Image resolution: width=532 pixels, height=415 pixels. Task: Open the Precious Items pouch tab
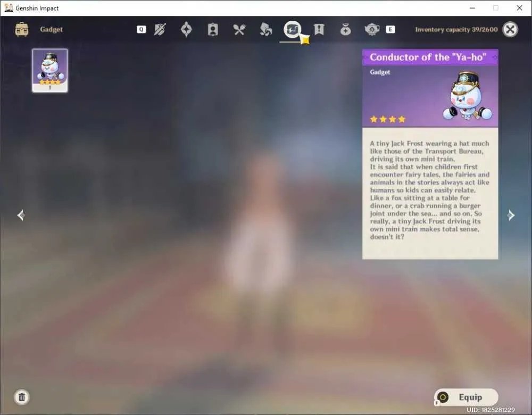(x=345, y=29)
